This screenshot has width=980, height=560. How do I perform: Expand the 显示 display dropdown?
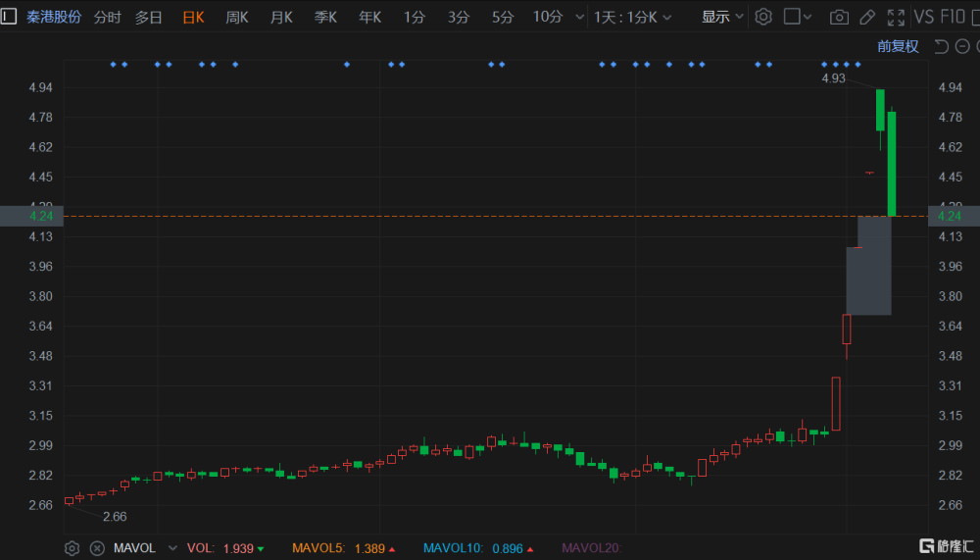(723, 17)
